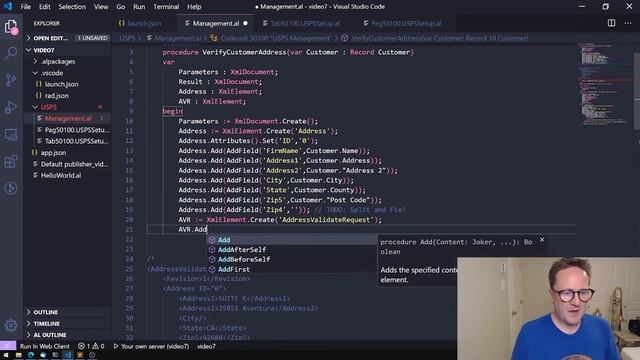Collapse the USPS folder
The image size is (640, 360).
click(x=36, y=107)
